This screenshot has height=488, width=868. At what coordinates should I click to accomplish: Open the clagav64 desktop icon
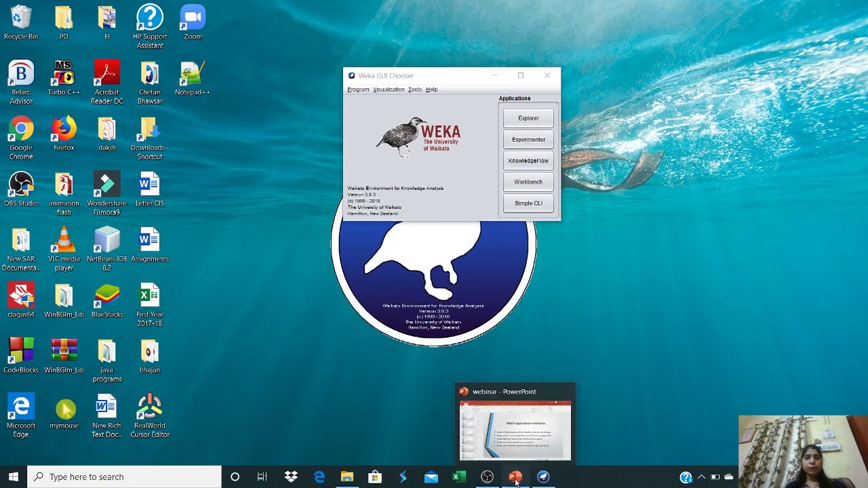coord(21,300)
